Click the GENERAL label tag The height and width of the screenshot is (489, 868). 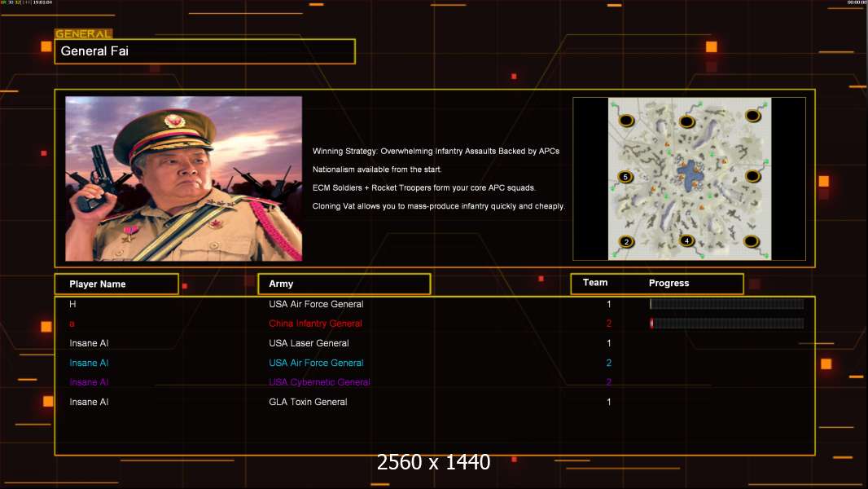click(x=84, y=33)
